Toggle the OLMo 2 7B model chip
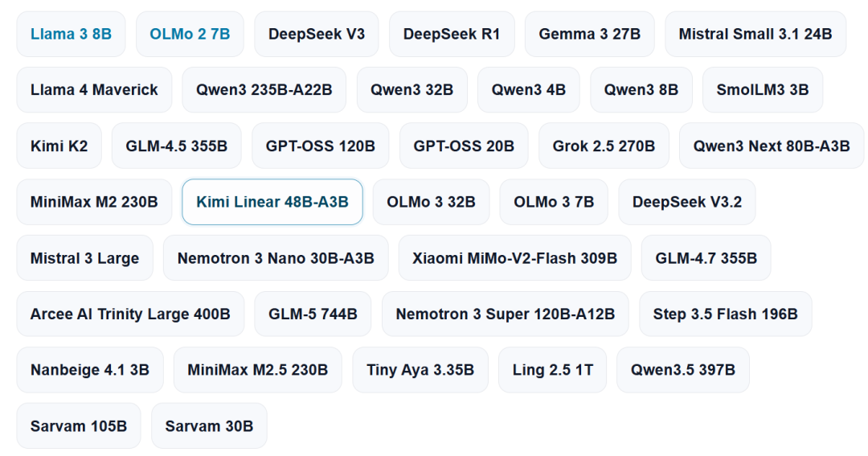This screenshot has height=456, width=868. [x=190, y=34]
